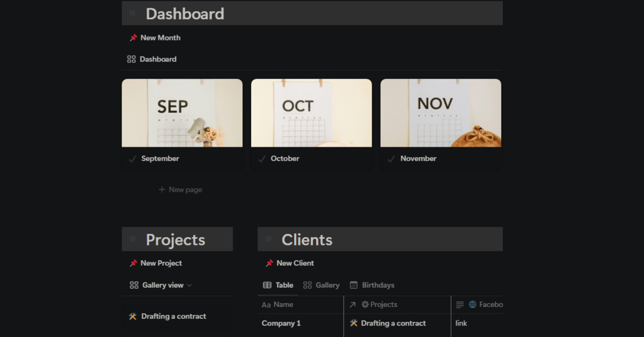Click the pin icon beside New Project
The image size is (644, 337).
133,263
